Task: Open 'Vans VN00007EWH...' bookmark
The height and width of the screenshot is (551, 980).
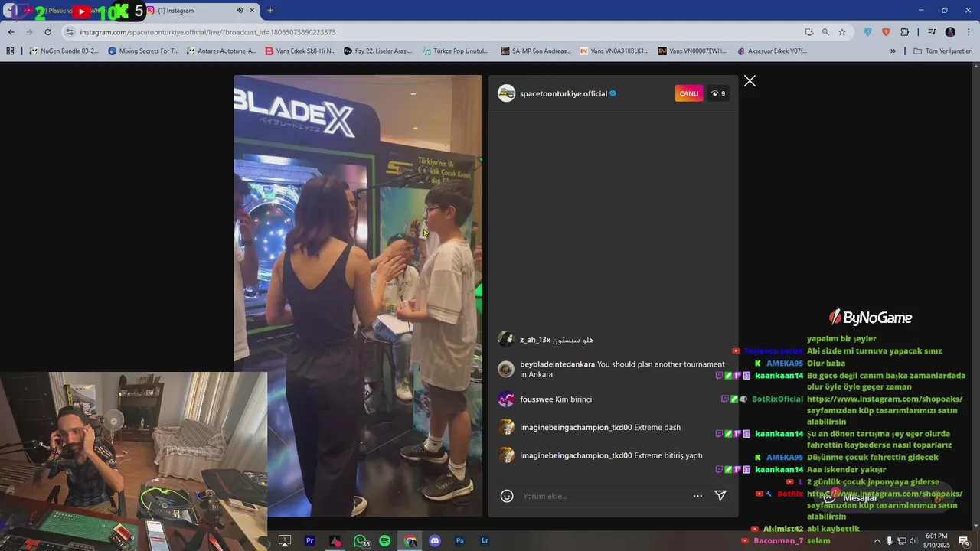Action: 692,51
